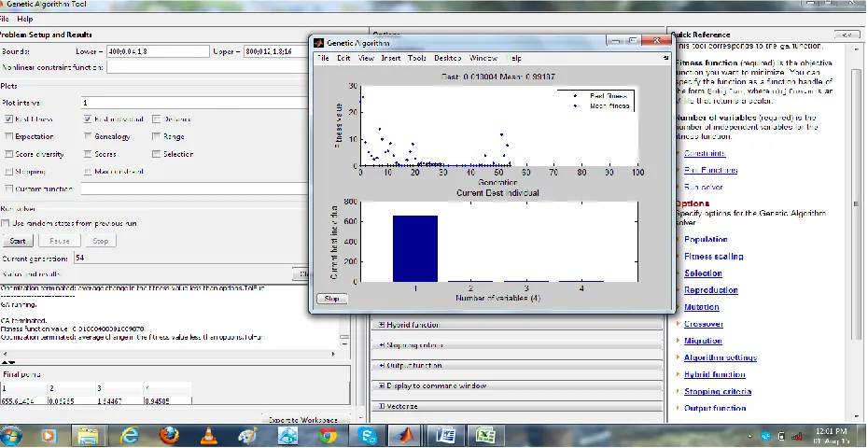Open the Insert menu in figure window

pyautogui.click(x=391, y=58)
